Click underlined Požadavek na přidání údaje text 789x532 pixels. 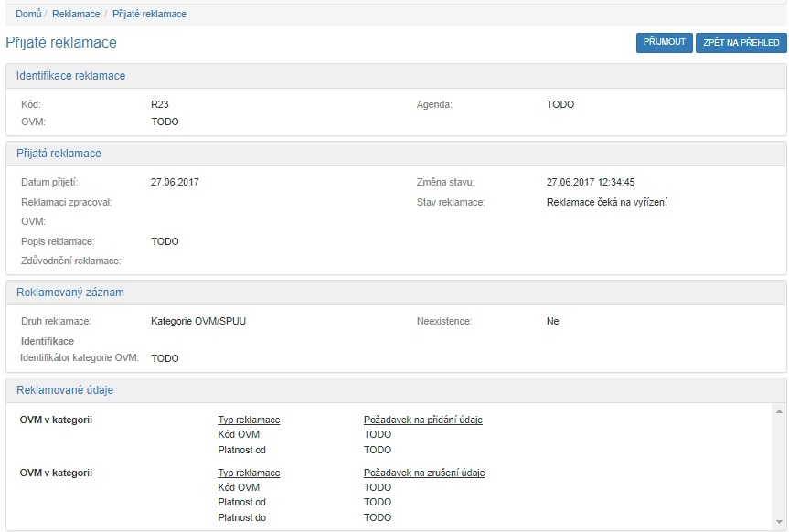(422, 420)
